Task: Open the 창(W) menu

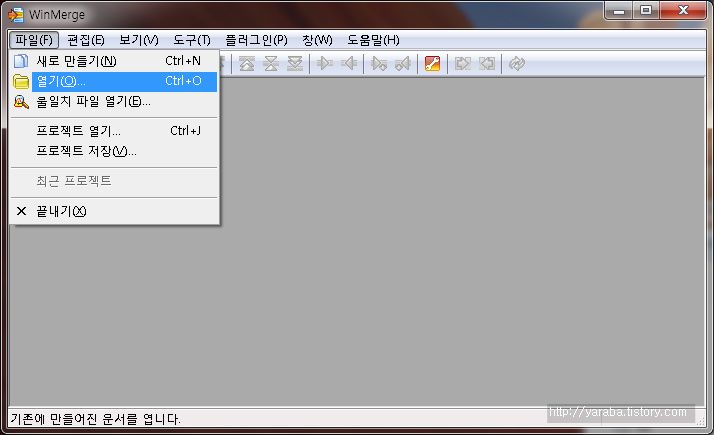Action: coord(317,40)
